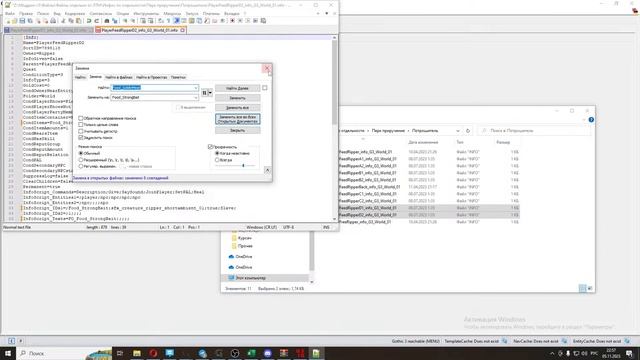Click the Replace toolbar icon in Notepad++

click(114, 21)
